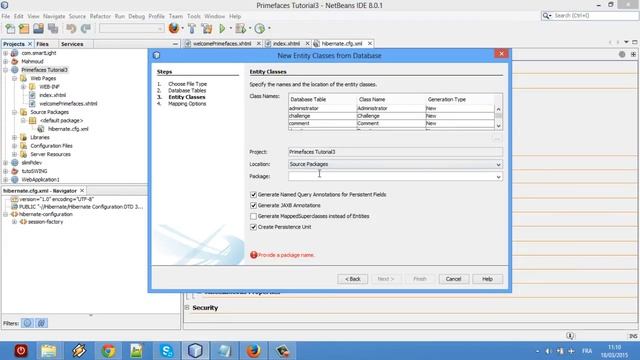Click the search magnifier icon
This screenshot has width=640, height=360.
(546, 16)
